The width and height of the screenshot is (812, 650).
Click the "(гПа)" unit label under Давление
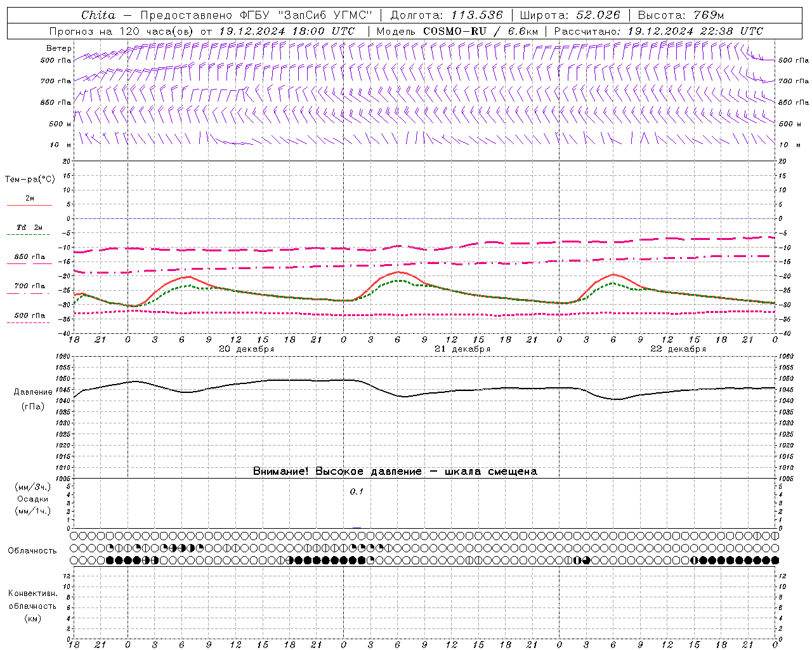[33, 407]
